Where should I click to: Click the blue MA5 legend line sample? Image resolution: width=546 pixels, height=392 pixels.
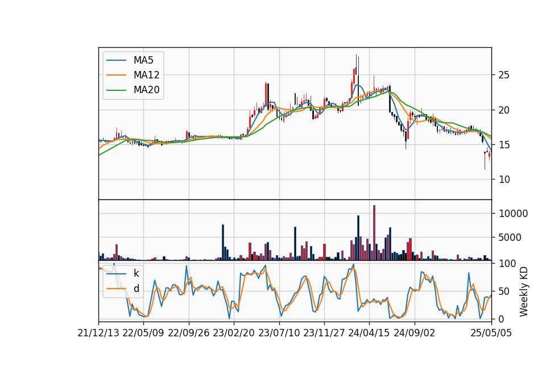tap(116, 61)
